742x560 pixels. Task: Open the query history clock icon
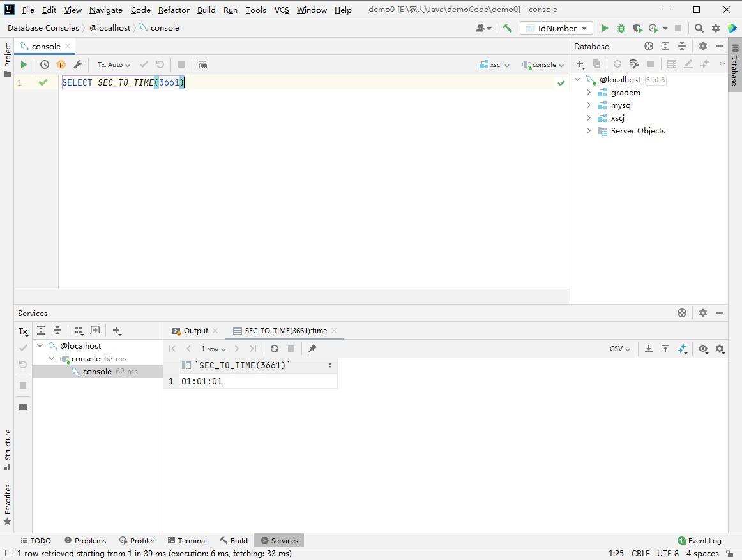pos(45,64)
